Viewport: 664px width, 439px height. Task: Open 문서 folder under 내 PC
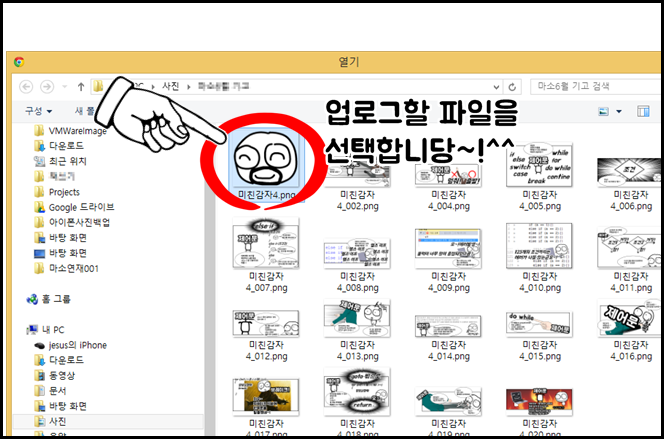pos(50,390)
